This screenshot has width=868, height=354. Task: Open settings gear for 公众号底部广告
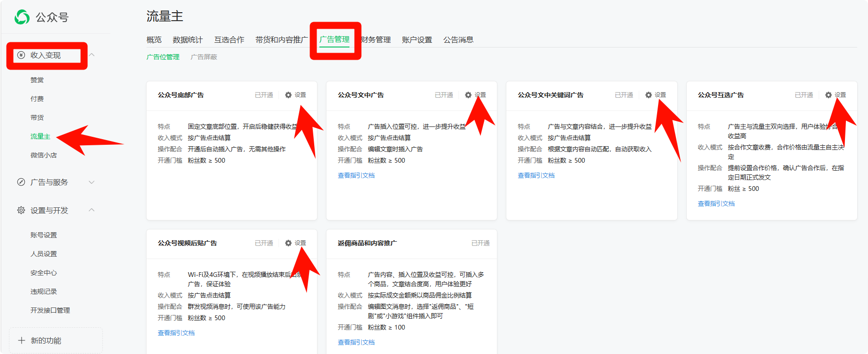(x=288, y=95)
